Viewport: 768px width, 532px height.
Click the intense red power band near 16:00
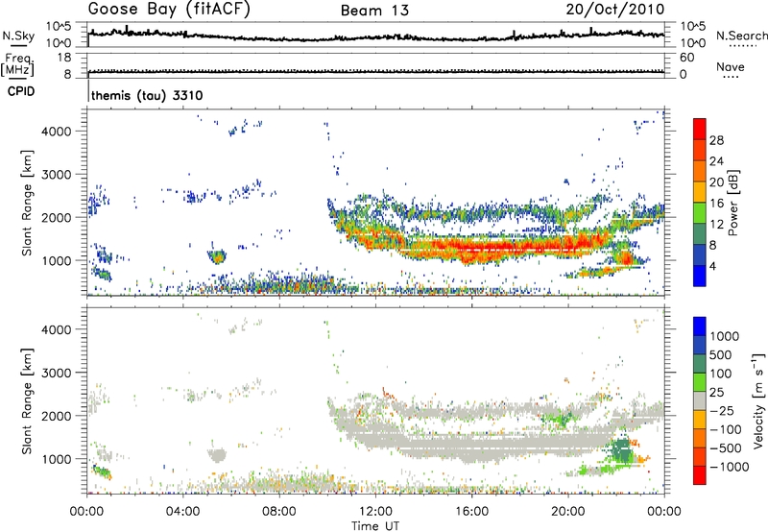tap(472, 249)
